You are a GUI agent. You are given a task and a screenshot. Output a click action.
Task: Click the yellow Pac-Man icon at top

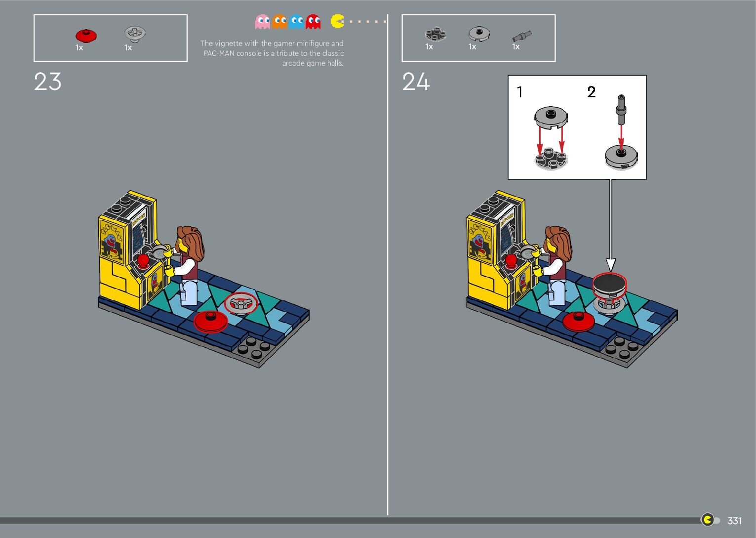[337, 21]
